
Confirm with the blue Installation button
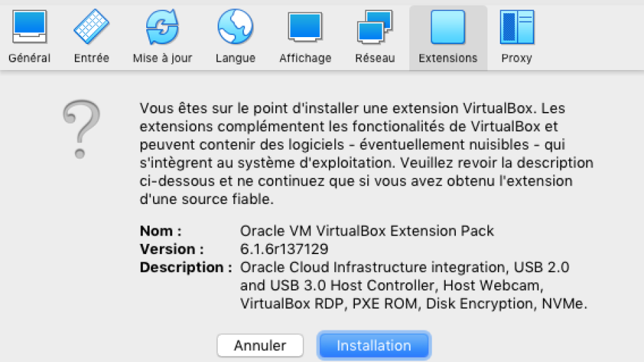tap(373, 346)
